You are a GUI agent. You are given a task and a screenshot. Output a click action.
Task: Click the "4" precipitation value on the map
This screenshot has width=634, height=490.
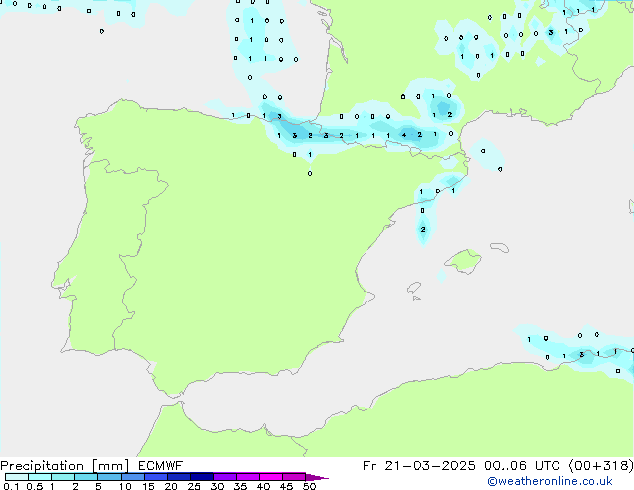click(x=404, y=135)
